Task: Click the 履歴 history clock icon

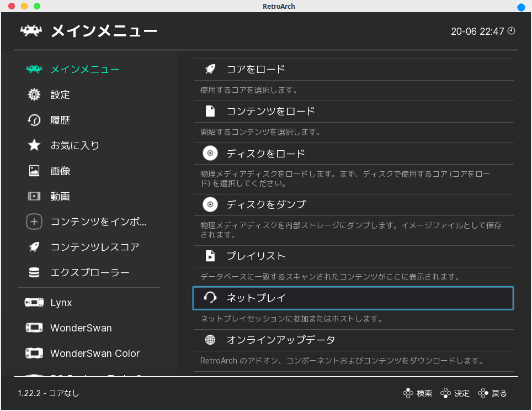Action: click(x=34, y=120)
